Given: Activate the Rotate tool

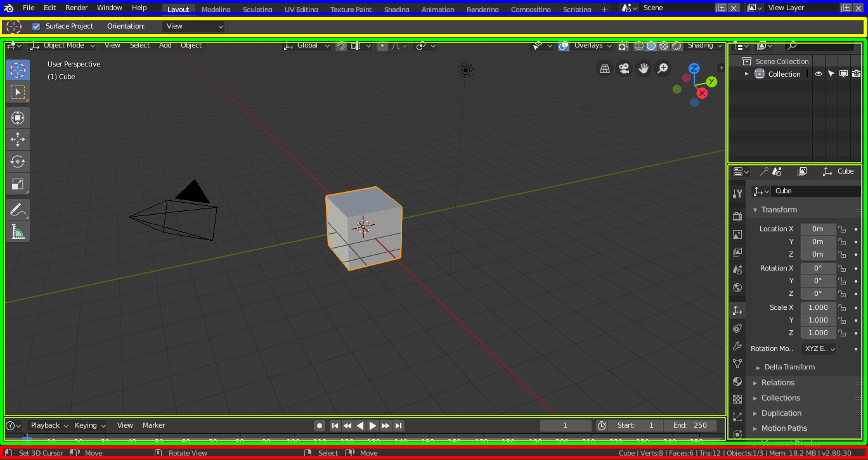Looking at the screenshot, I should 18,161.
